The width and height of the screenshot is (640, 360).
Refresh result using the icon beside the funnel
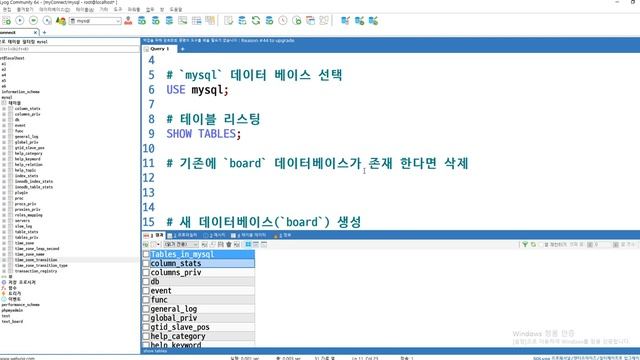pyautogui.click(x=533, y=244)
